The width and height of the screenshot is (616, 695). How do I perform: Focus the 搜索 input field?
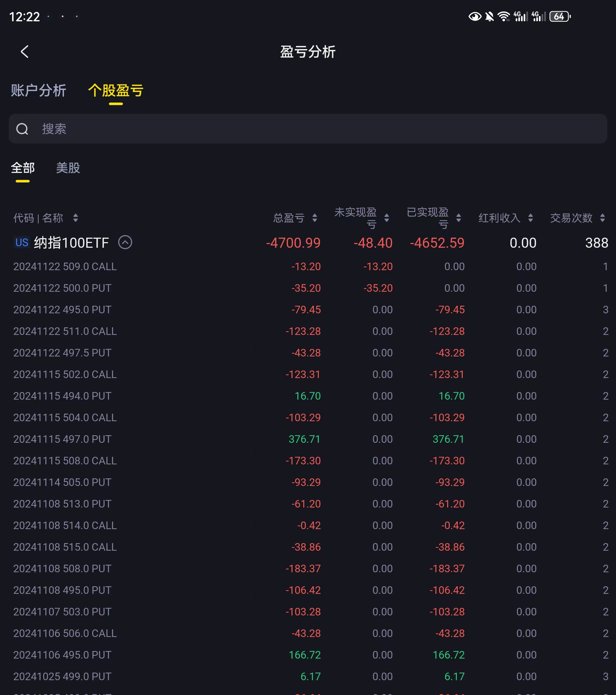[x=306, y=129]
